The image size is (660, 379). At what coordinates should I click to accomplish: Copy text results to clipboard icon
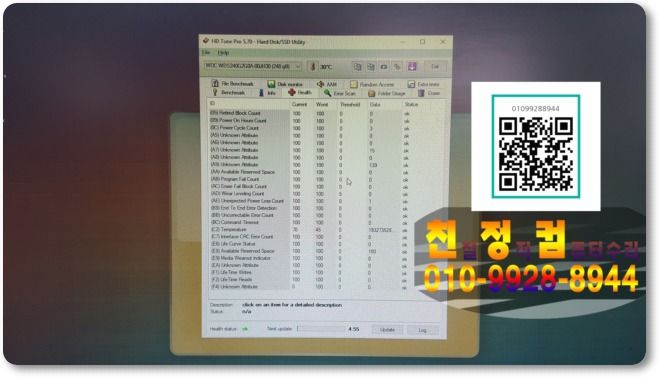point(357,67)
